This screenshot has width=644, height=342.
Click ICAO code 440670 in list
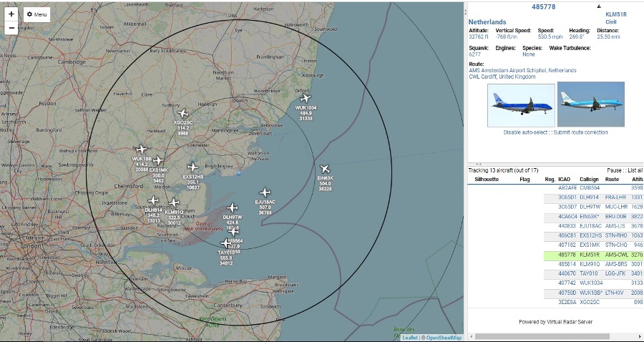click(x=567, y=273)
